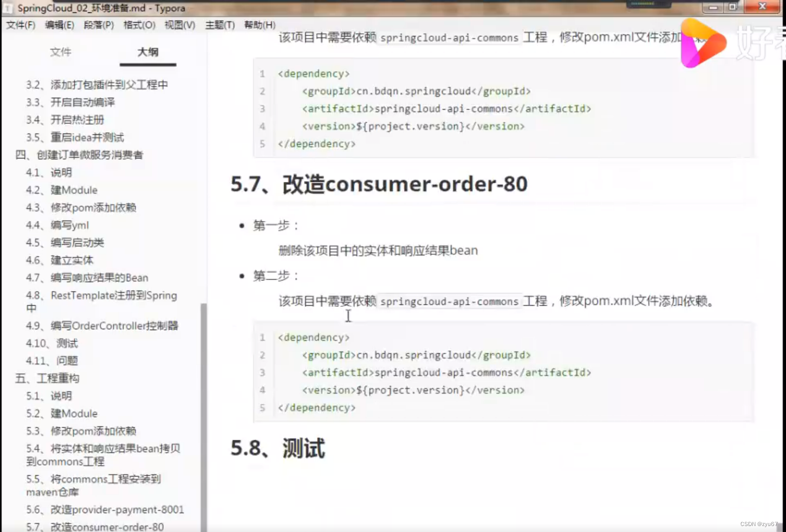Close the Typora window

762,7
